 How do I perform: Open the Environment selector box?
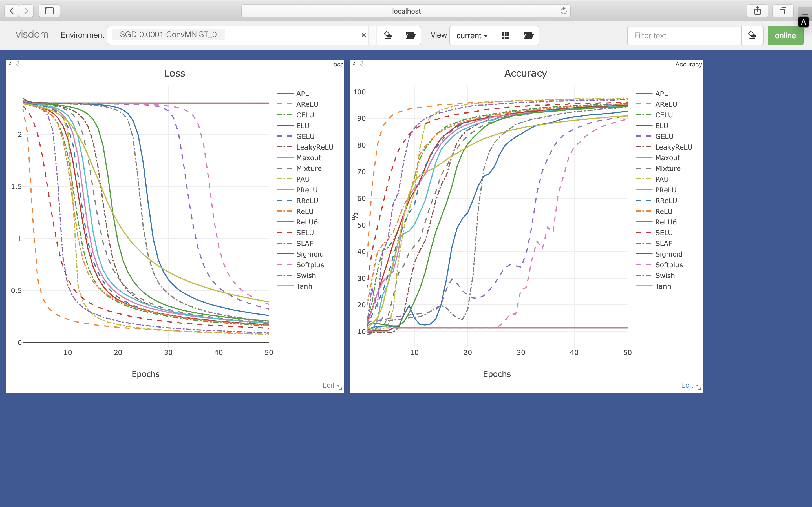coord(288,35)
